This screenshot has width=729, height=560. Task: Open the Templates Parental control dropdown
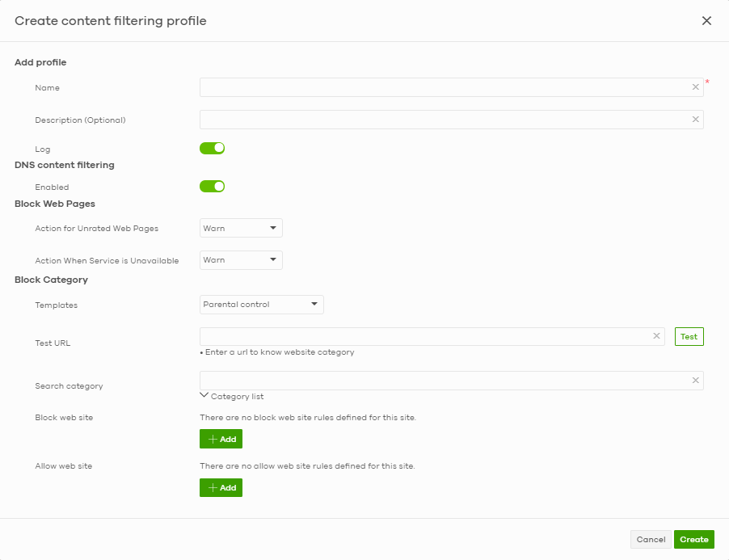pos(262,305)
